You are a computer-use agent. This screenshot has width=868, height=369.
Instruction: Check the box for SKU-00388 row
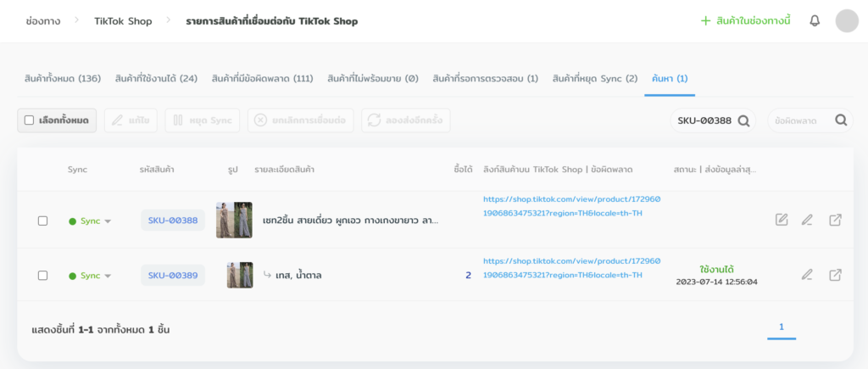click(x=42, y=221)
